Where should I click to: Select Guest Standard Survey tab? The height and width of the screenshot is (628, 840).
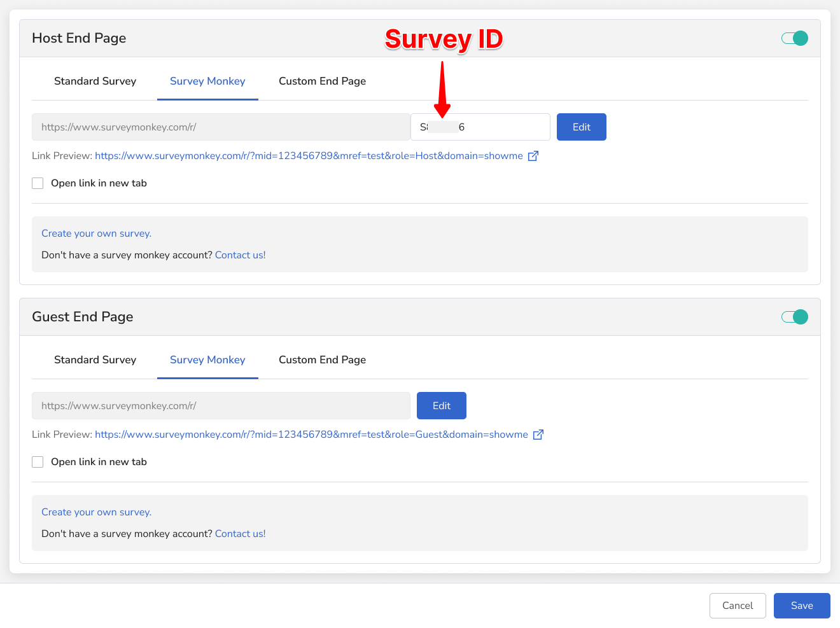95,360
